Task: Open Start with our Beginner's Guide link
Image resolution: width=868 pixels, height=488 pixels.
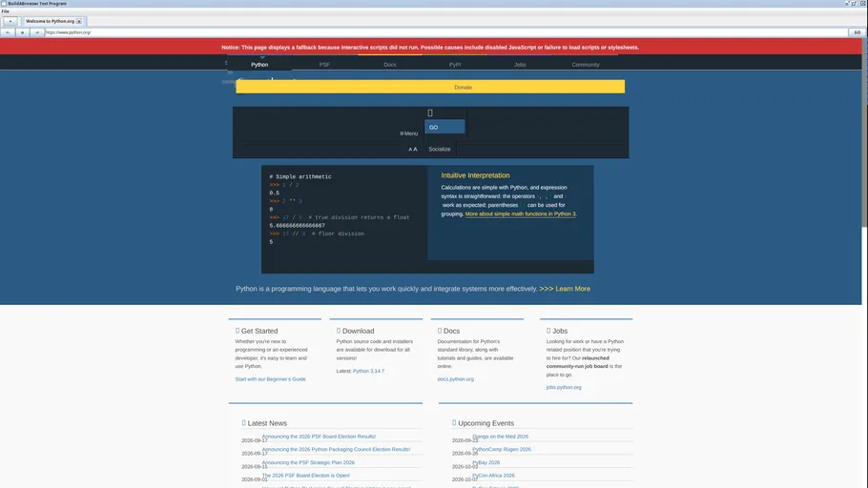Action: coord(270,379)
